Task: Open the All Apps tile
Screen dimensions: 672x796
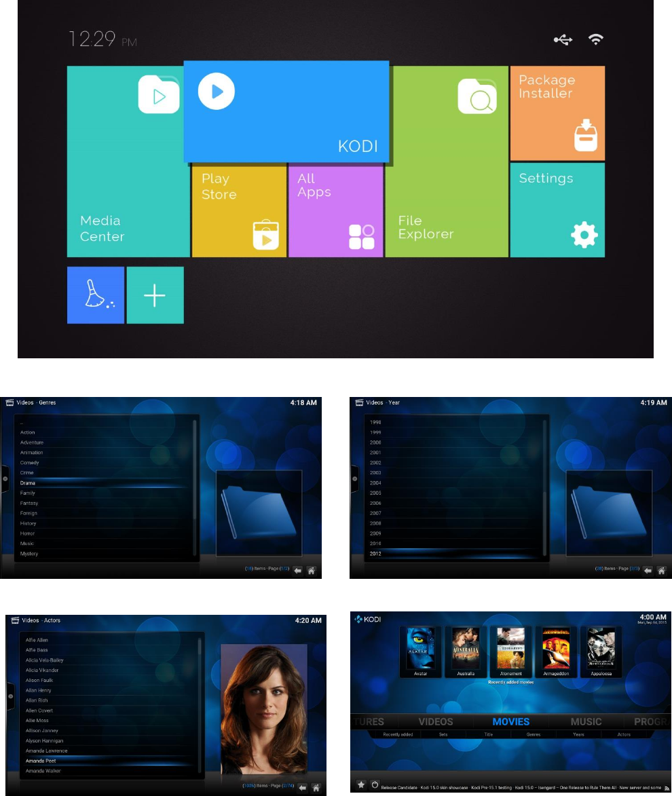Action: coord(336,211)
